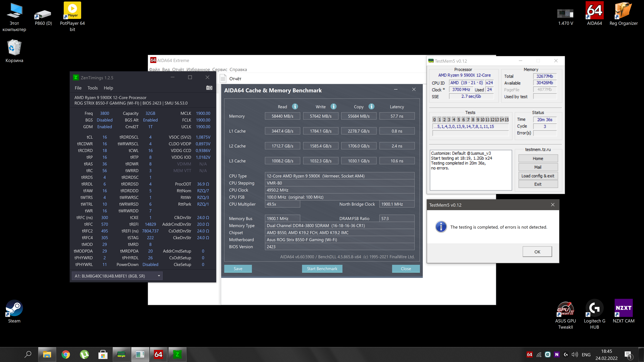Open the Сервис menu in AIDA64
Image resolution: width=644 pixels, height=362 pixels.
pos(220,69)
